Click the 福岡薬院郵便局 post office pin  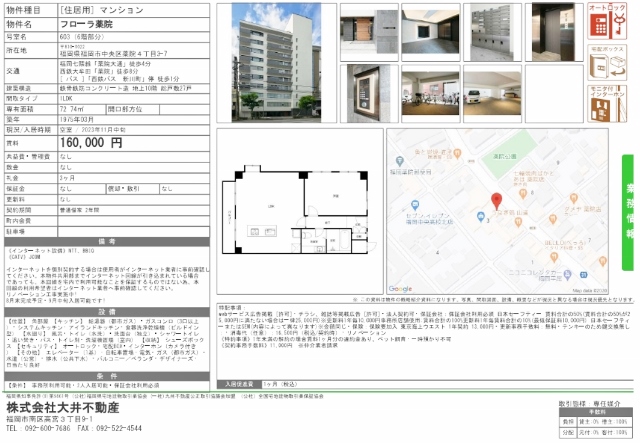(x=400, y=161)
